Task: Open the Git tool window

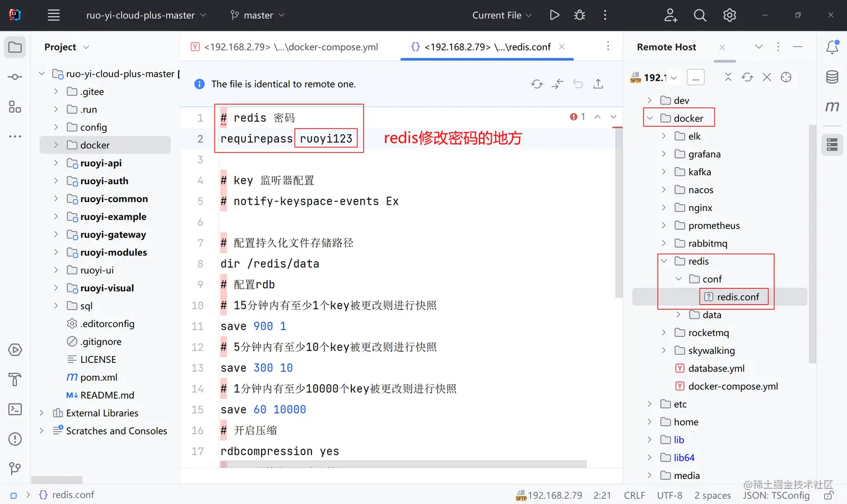Action: point(15,468)
